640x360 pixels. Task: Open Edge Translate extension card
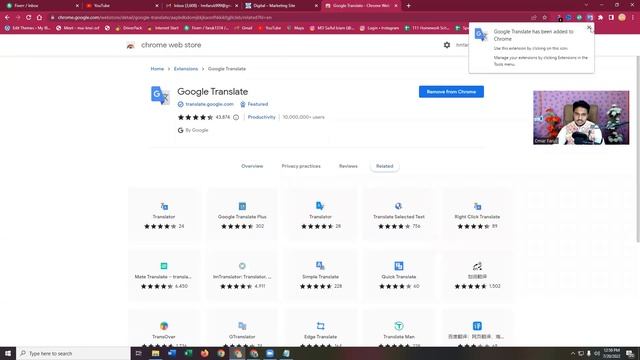click(x=320, y=329)
